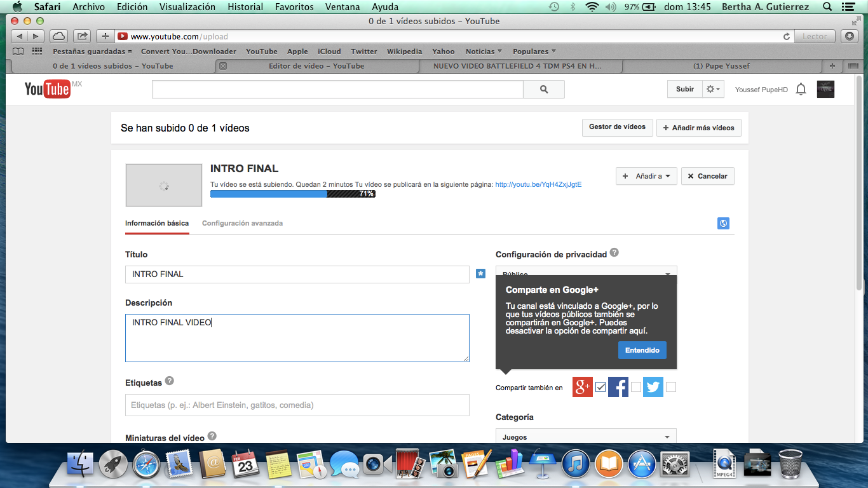Click the Título input field
868x488 pixels.
click(x=297, y=274)
